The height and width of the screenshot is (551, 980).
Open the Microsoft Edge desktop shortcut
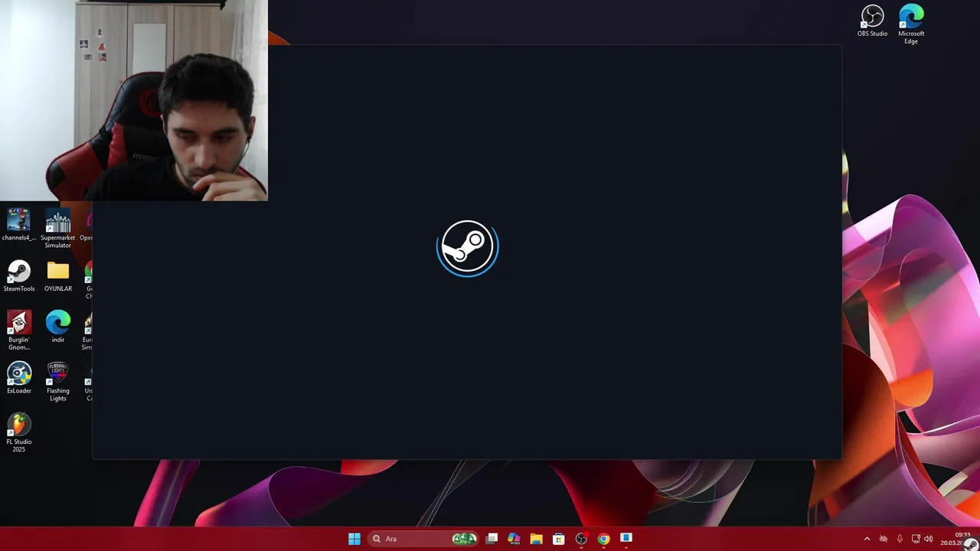pyautogui.click(x=911, y=24)
